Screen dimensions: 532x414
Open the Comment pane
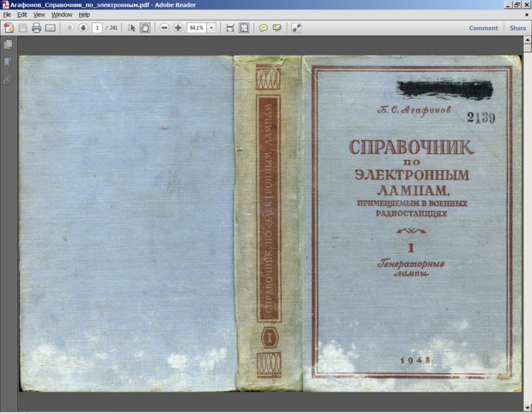pyautogui.click(x=483, y=28)
